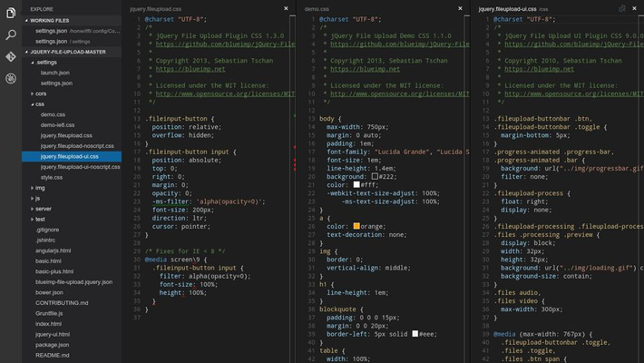Open the Explorer view icon
The width and height of the screenshot is (644, 363).
pyautogui.click(x=11, y=13)
